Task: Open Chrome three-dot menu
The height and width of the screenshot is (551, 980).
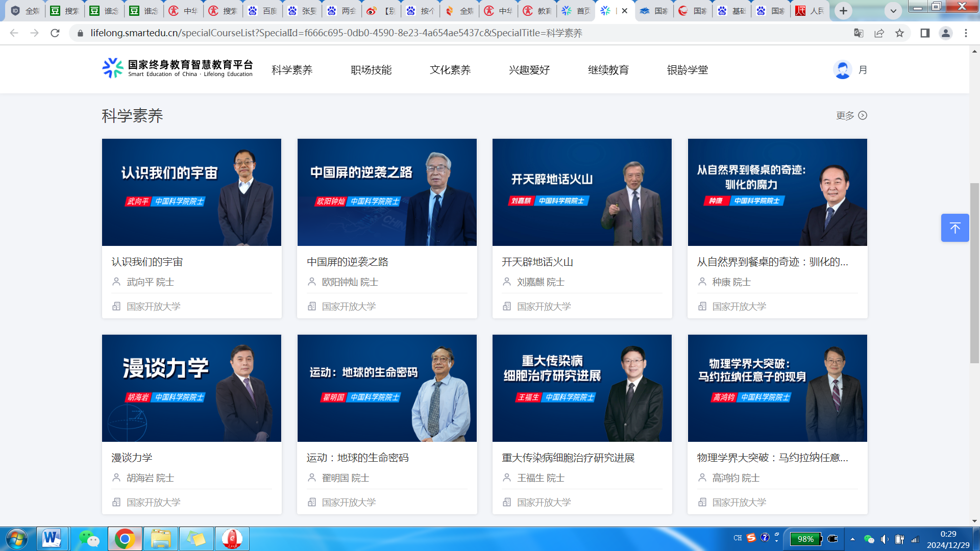Action: pyautogui.click(x=966, y=33)
